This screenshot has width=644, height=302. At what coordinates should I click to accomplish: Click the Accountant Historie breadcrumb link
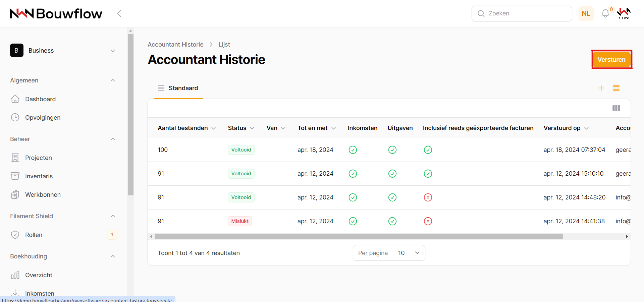click(x=175, y=45)
